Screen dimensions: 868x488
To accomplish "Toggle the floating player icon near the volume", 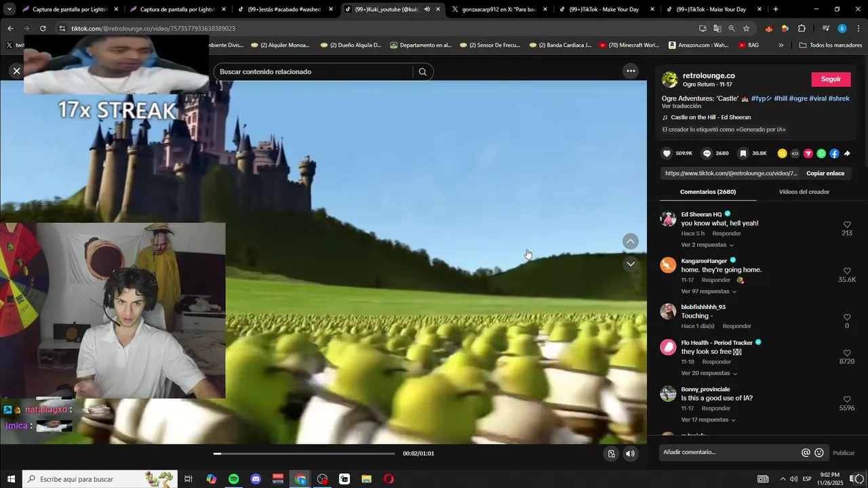I will 611,453.
